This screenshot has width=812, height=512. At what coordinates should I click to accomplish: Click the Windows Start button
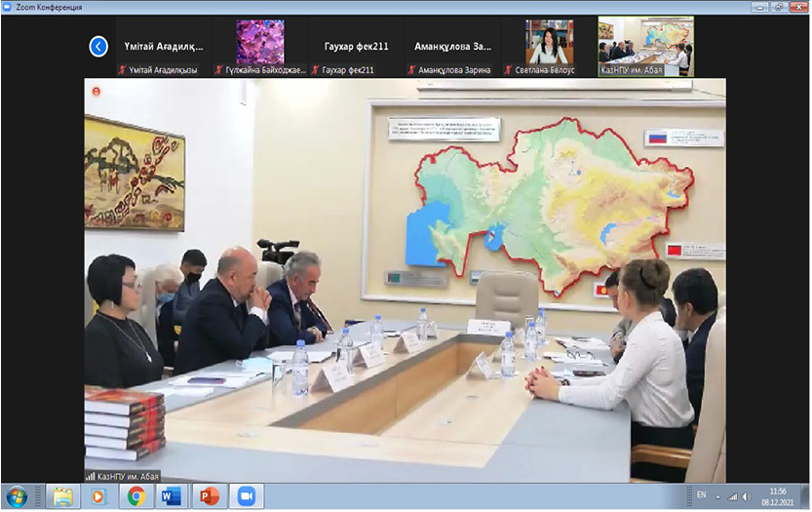pos(18,496)
